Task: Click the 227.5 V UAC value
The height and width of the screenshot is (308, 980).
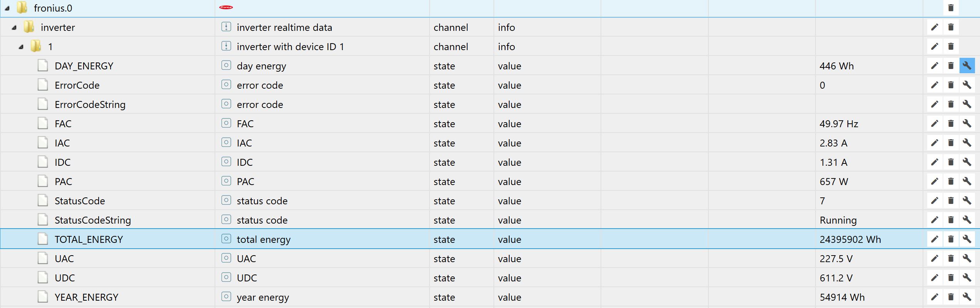Action: 836,259
